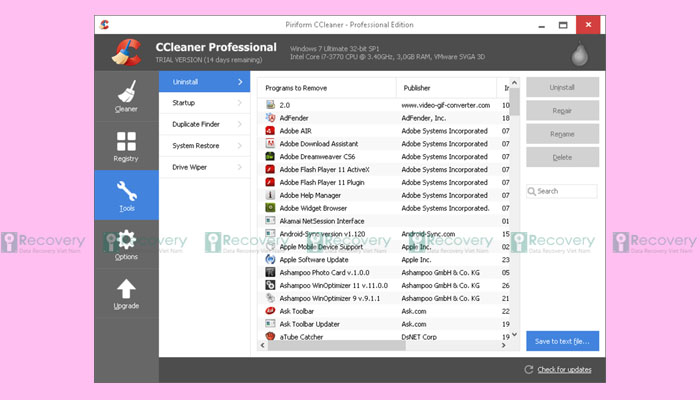This screenshot has width=700, height=400.
Task: Click the Adobe Widget Browser icon
Action: pyautogui.click(x=270, y=208)
